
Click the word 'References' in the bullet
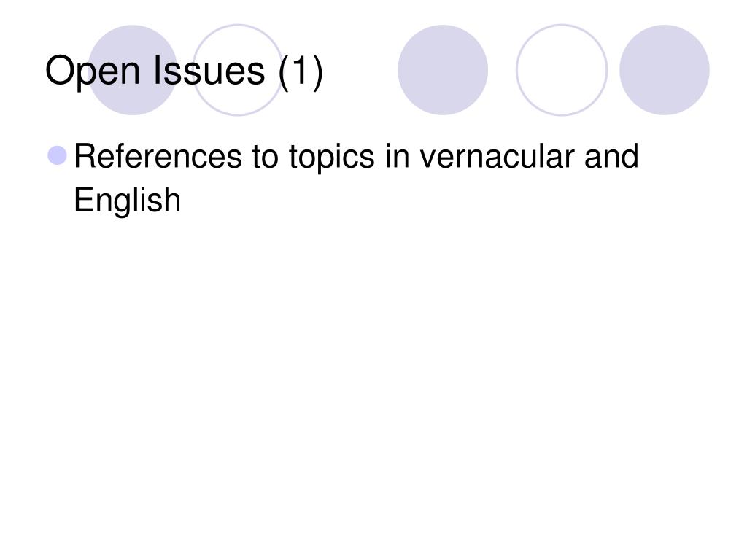[158, 156]
